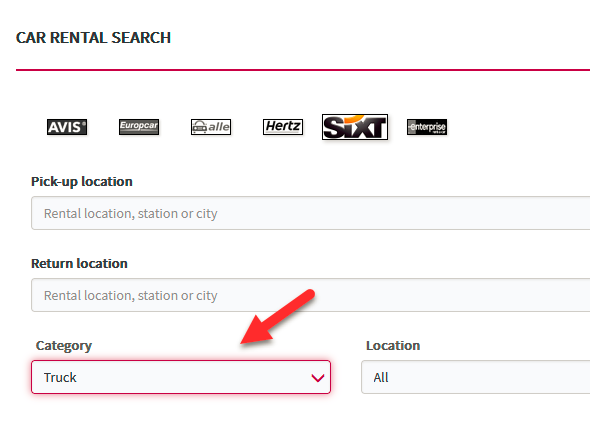Click placeholder text in Return location box
The image size is (590, 422).
tap(131, 296)
